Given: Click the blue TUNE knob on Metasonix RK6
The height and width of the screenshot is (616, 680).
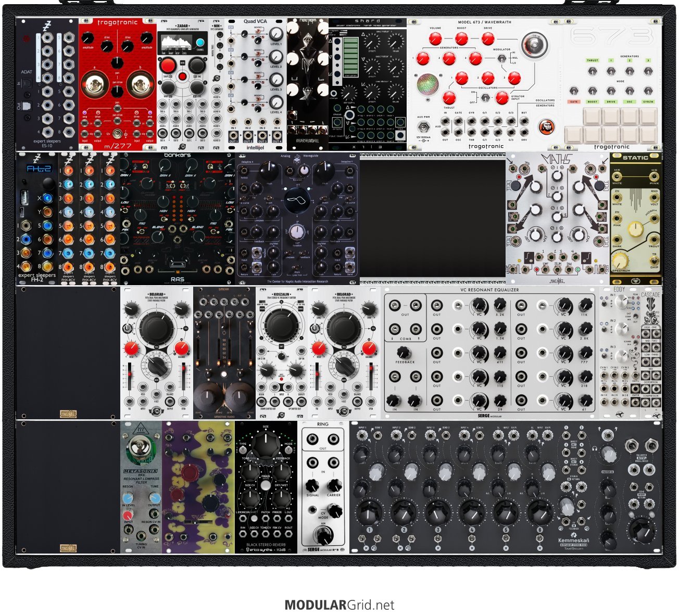Looking at the screenshot, I should click(x=154, y=497).
